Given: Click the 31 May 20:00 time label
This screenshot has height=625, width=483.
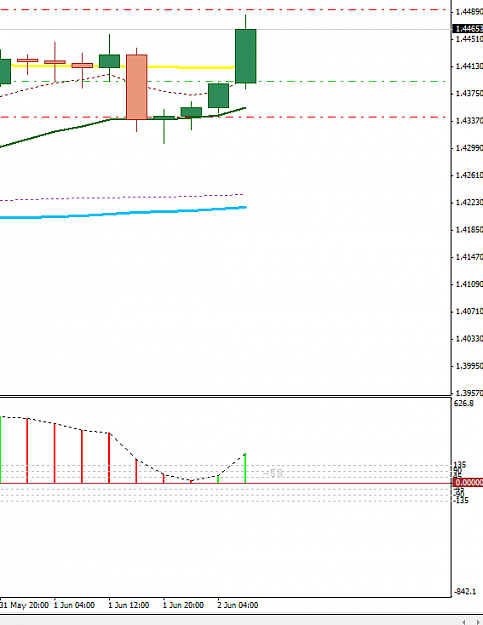Looking at the screenshot, I should click(25, 605).
